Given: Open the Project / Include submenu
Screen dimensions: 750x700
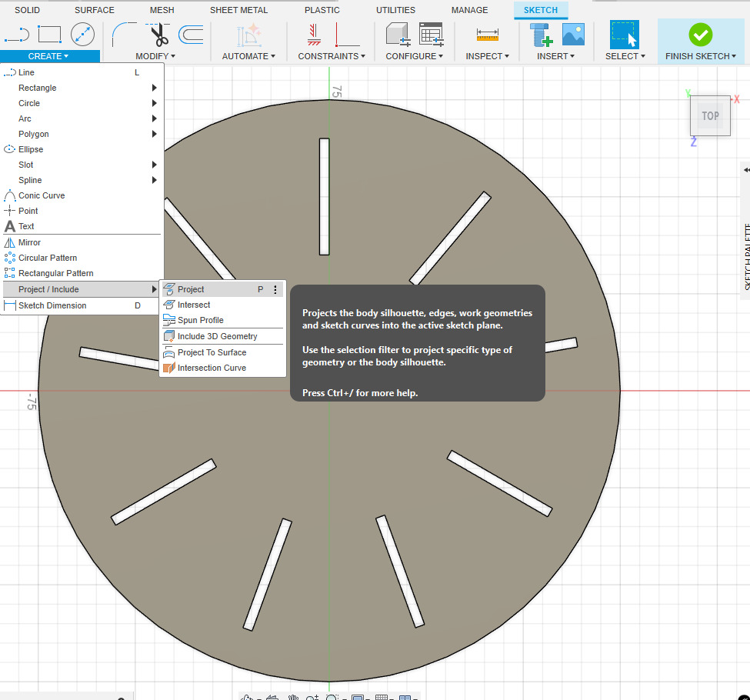Looking at the screenshot, I should pyautogui.click(x=82, y=289).
